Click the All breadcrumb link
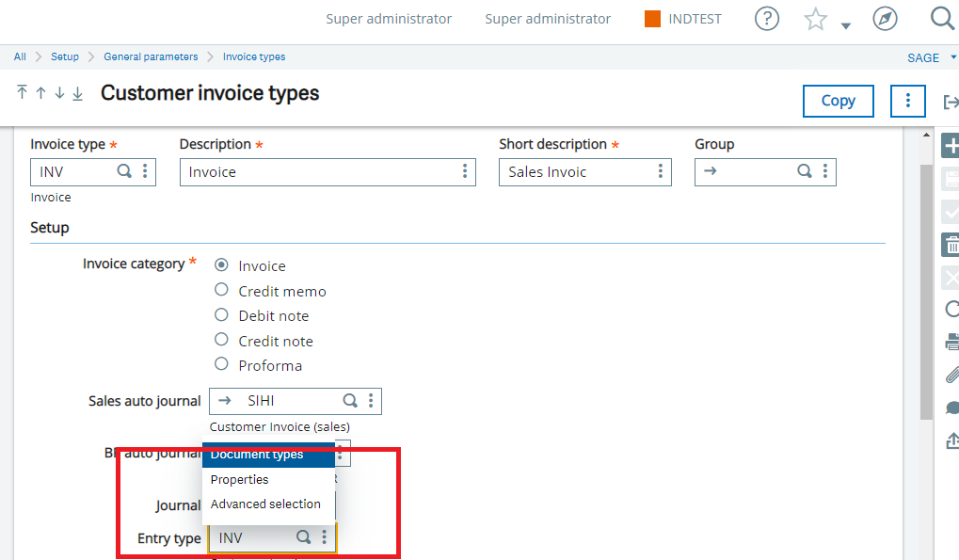This screenshot has height=560, width=959. (x=20, y=56)
